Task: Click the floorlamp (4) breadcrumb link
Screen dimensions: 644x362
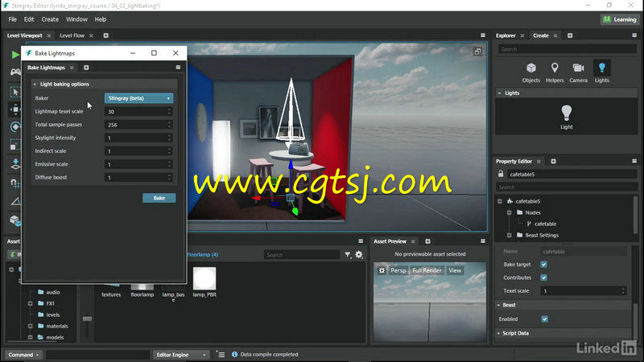Action: tap(203, 254)
